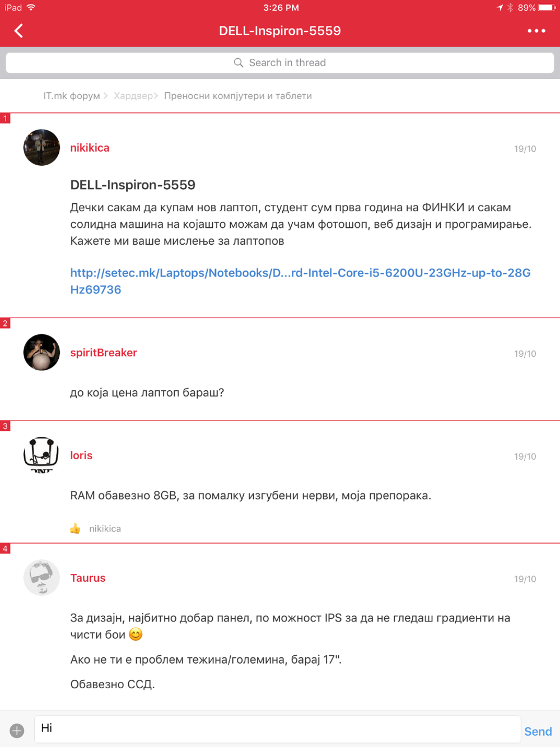Viewport: 560px width, 747px height.
Task: Open the three-dot more options menu
Action: pyautogui.click(x=536, y=31)
